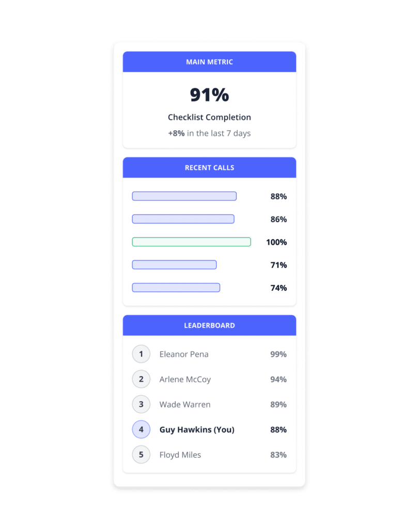
Task: Select the 74% recent call bar
Action: (176, 288)
